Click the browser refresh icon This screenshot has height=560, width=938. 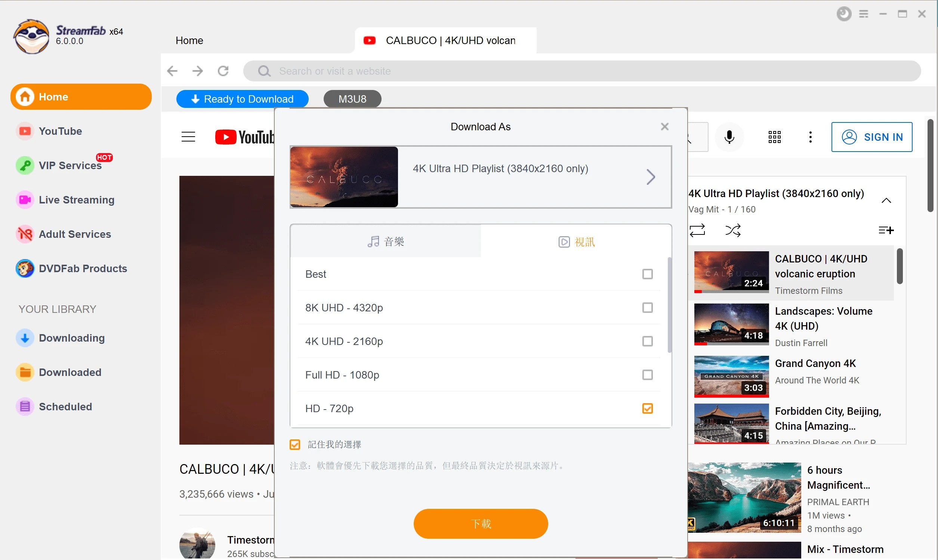[224, 71]
